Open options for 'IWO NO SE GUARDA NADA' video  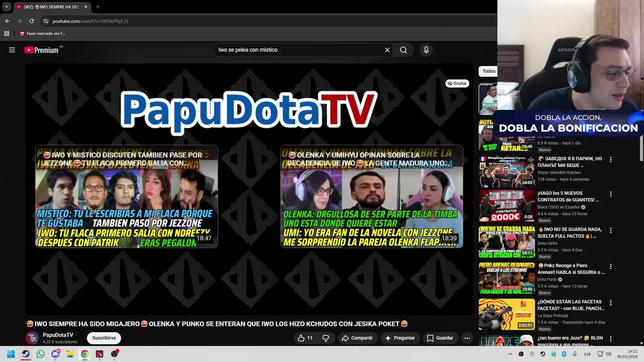[611, 230]
